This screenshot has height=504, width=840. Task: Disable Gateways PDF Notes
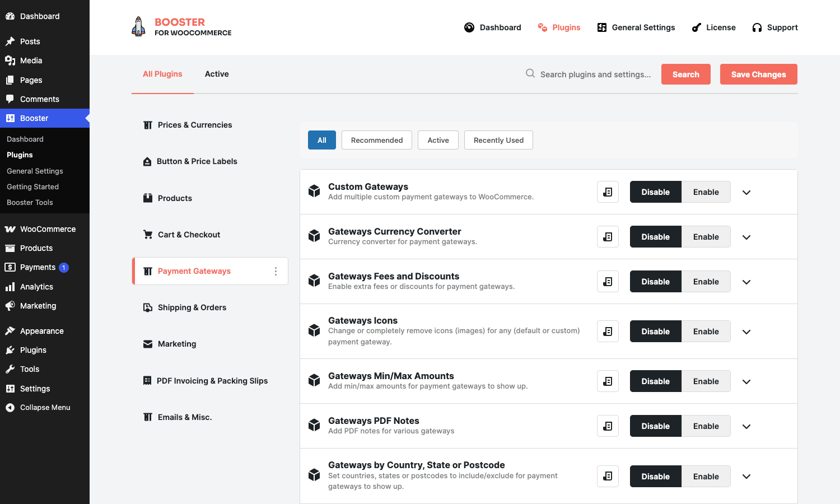[x=656, y=426]
